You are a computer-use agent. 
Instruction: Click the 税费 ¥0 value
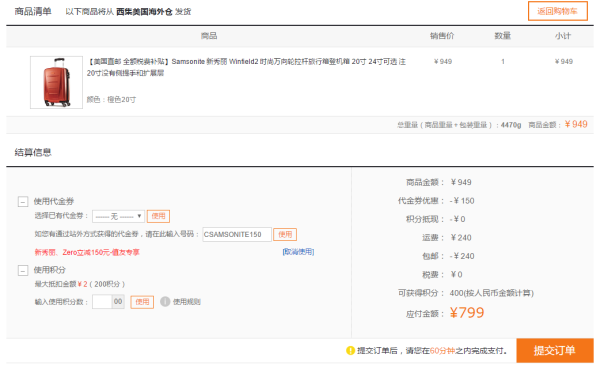(457, 274)
